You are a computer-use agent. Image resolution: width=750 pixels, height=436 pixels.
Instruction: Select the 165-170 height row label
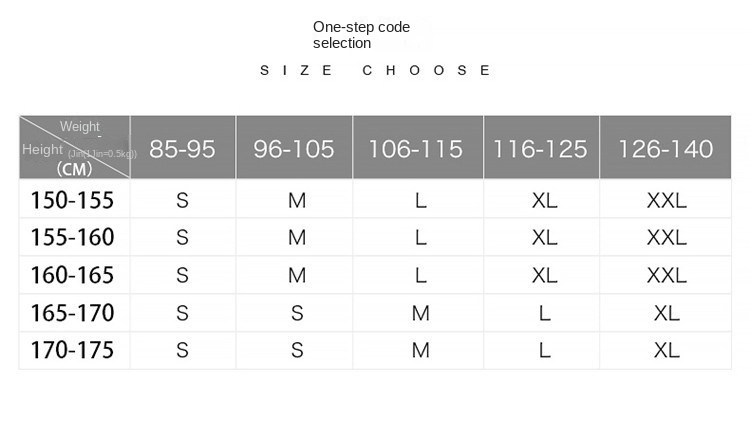coord(72,313)
